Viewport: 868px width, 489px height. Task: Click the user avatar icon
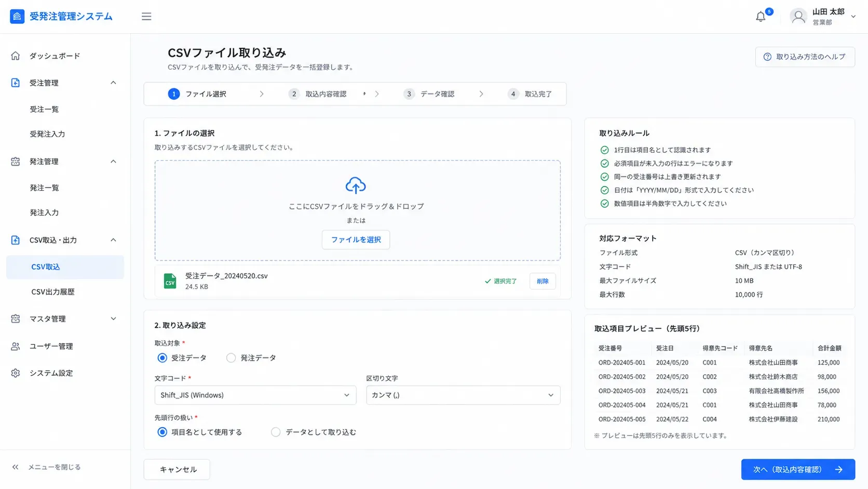coord(798,17)
